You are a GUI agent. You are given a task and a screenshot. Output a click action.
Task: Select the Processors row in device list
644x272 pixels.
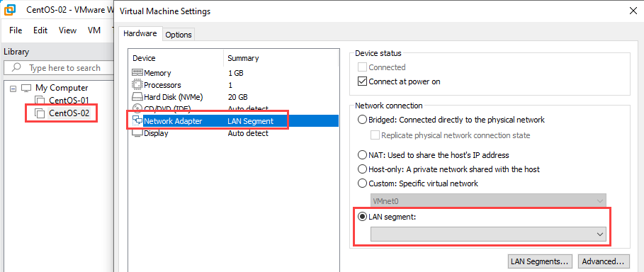pyautogui.click(x=233, y=85)
